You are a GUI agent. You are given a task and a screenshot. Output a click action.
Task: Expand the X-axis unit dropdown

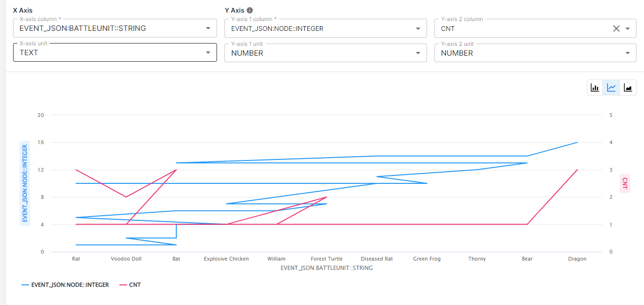(208, 53)
